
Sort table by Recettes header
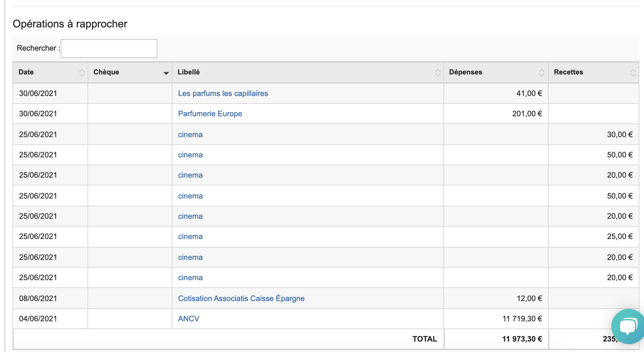[568, 72]
